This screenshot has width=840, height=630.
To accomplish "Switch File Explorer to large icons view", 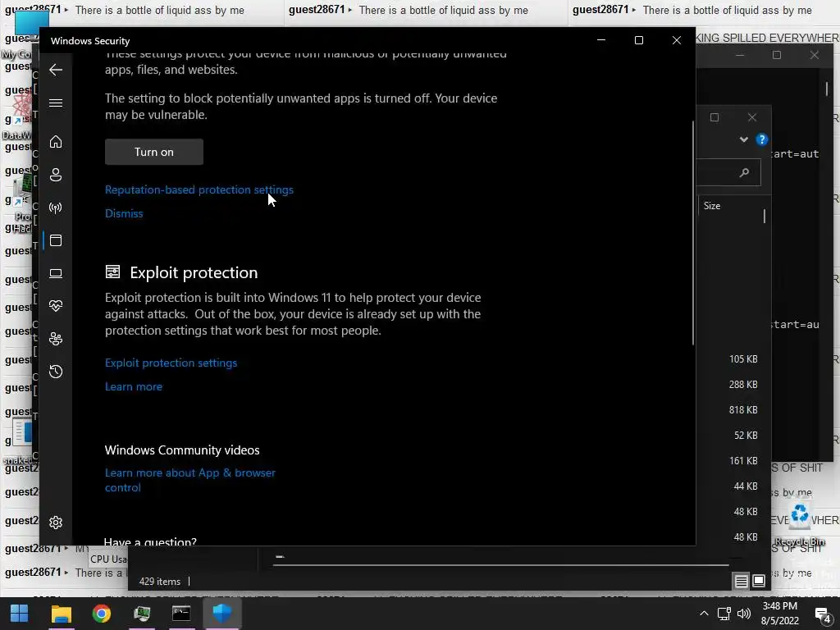I will (759, 581).
